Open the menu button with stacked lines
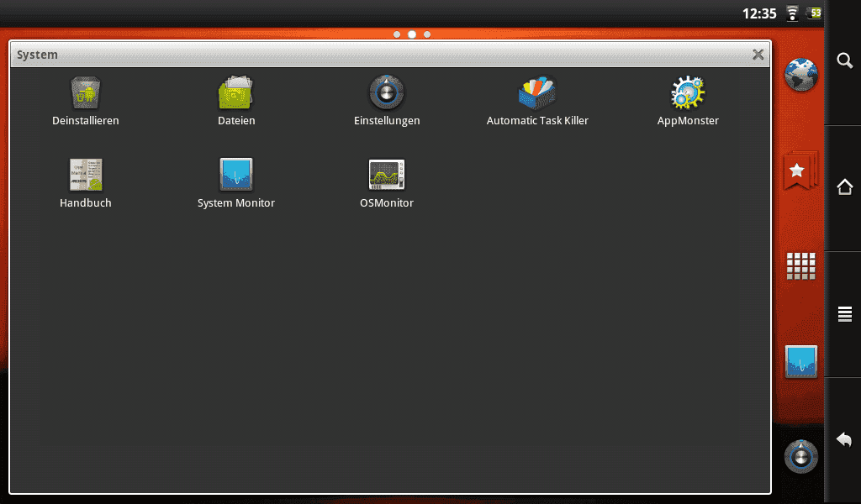 (x=844, y=313)
